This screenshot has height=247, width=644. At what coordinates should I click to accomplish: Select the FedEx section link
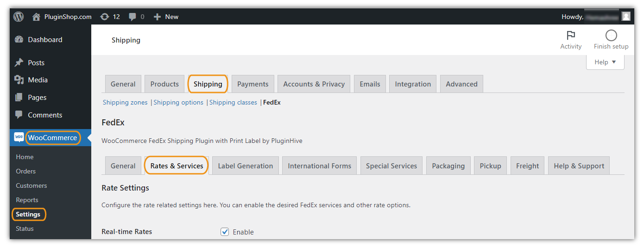(272, 102)
